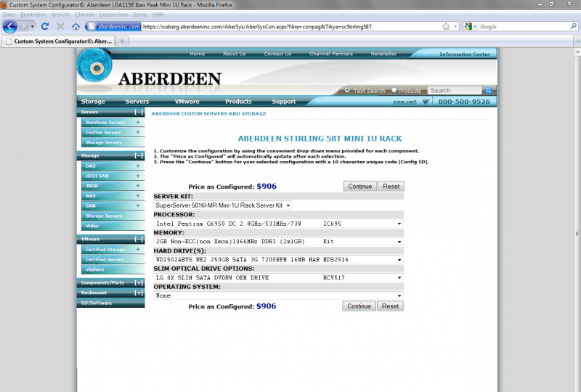The image size is (581, 392).
Task: Click the site search magnifier button
Action: [488, 91]
